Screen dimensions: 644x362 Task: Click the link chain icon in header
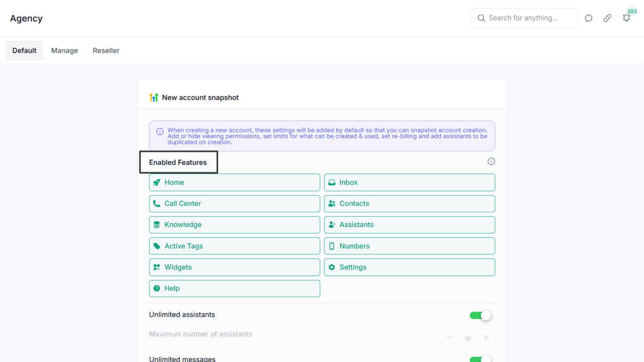[607, 18]
